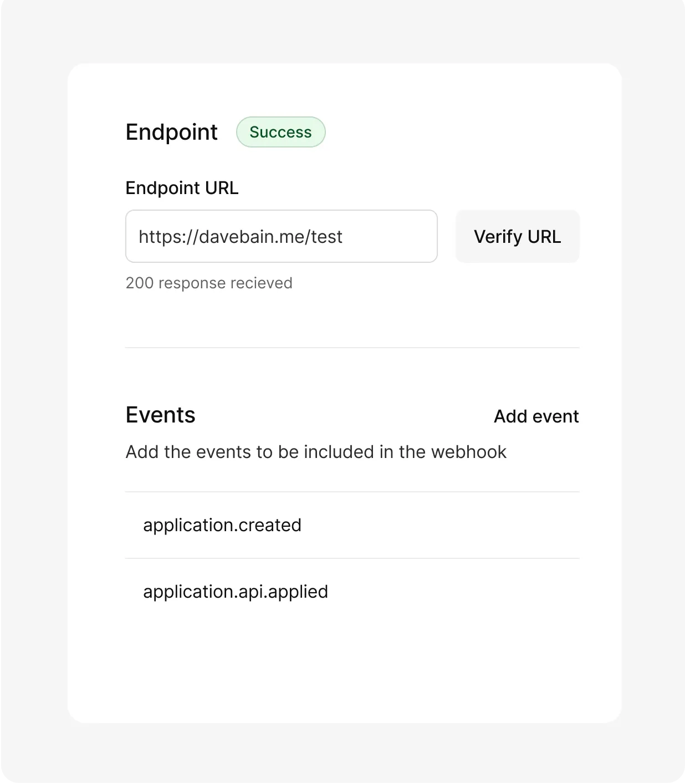This screenshot has height=784, width=685.
Task: Open the application.api.applied event entry
Action: [236, 591]
